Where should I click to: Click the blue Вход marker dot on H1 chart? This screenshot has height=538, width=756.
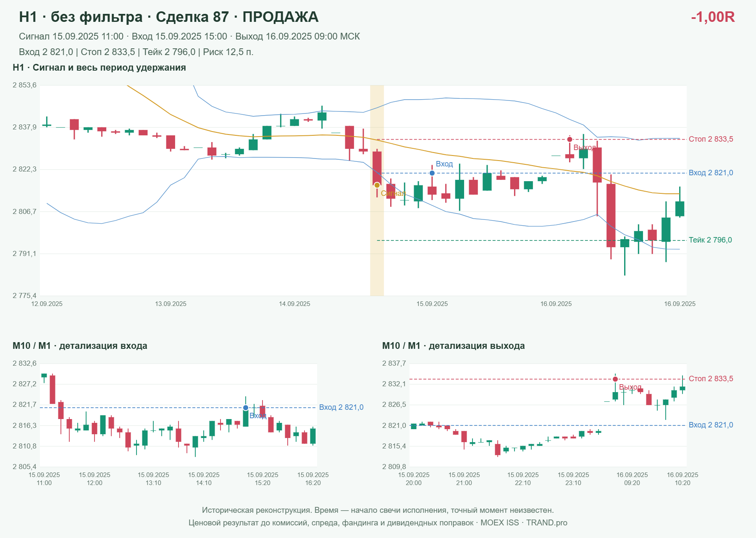coord(432,173)
